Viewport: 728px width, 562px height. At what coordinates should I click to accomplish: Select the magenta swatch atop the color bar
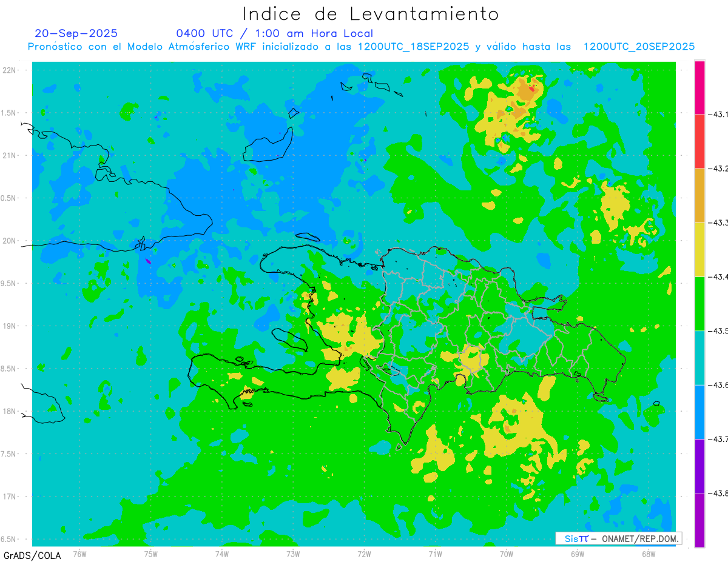tap(699, 87)
